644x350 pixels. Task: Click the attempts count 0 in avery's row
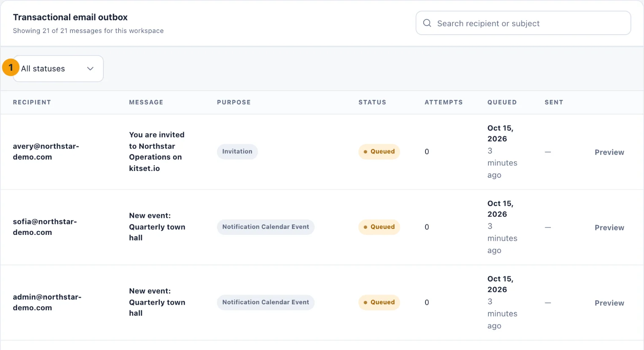click(x=427, y=152)
